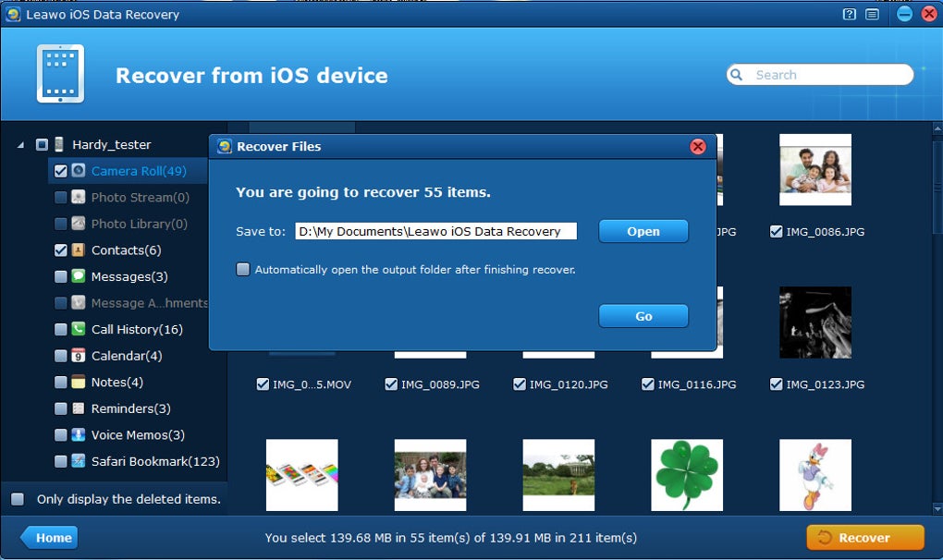Image resolution: width=943 pixels, height=560 pixels.
Task: Click the Message Attachments icon
Action: click(x=79, y=303)
